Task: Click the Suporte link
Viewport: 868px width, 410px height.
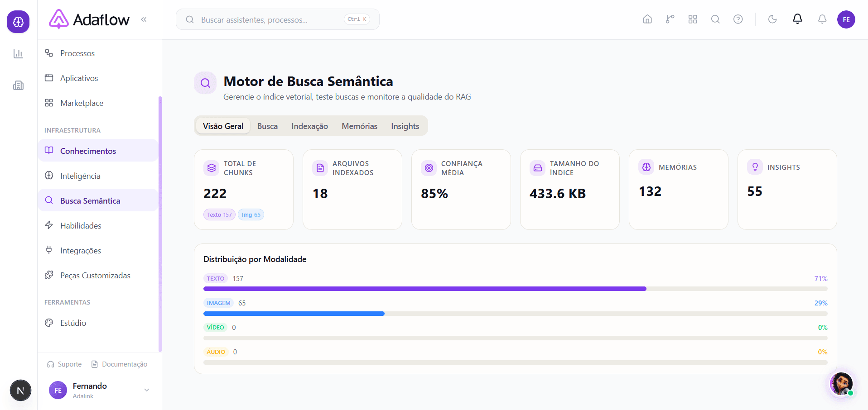Action: (x=64, y=364)
